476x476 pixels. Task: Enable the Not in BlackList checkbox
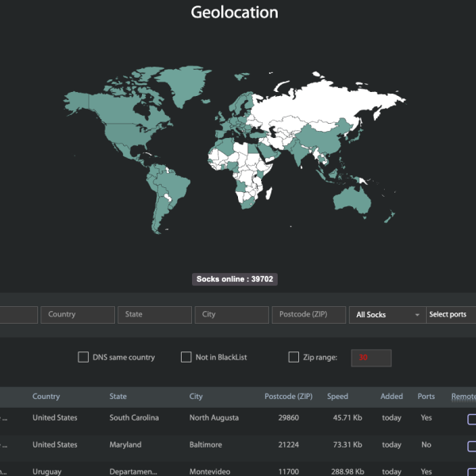(186, 357)
